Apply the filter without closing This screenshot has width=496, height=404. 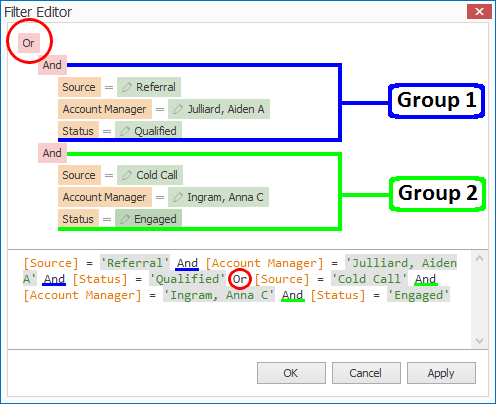(441, 373)
